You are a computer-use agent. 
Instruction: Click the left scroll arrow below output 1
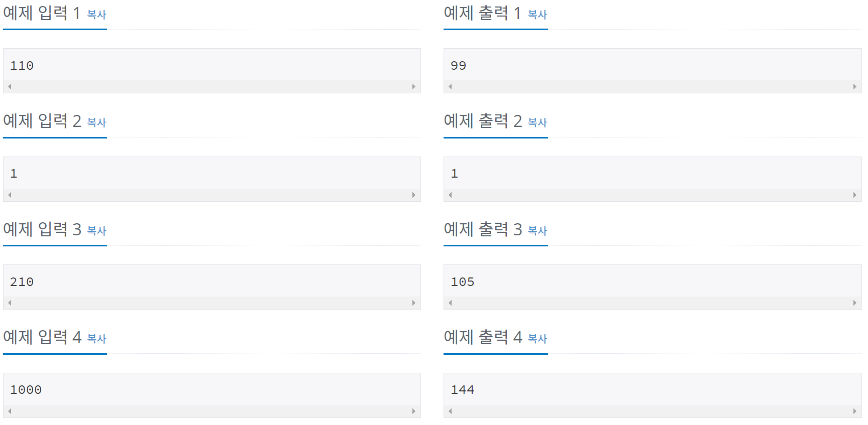pyautogui.click(x=450, y=195)
